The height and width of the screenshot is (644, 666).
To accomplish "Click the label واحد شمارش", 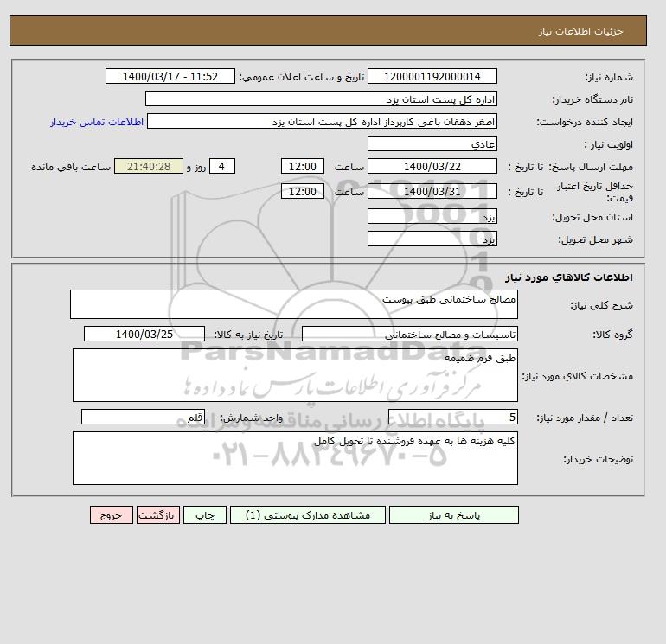I will (x=251, y=418).
